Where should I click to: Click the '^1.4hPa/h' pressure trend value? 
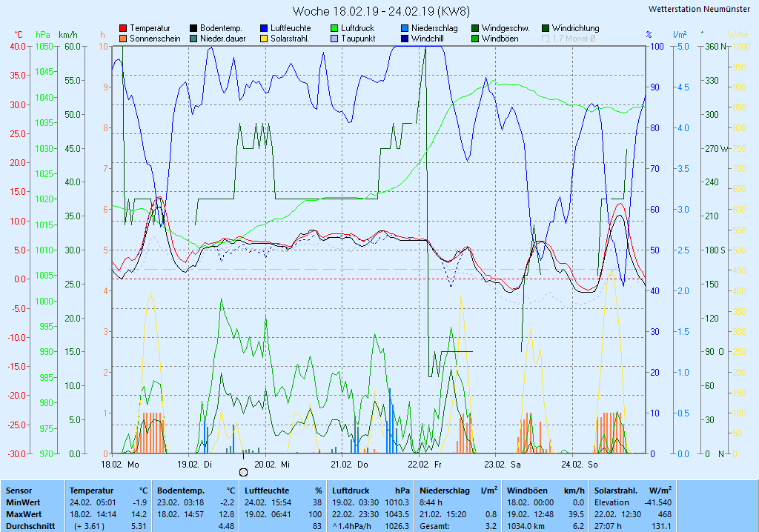coord(352,526)
